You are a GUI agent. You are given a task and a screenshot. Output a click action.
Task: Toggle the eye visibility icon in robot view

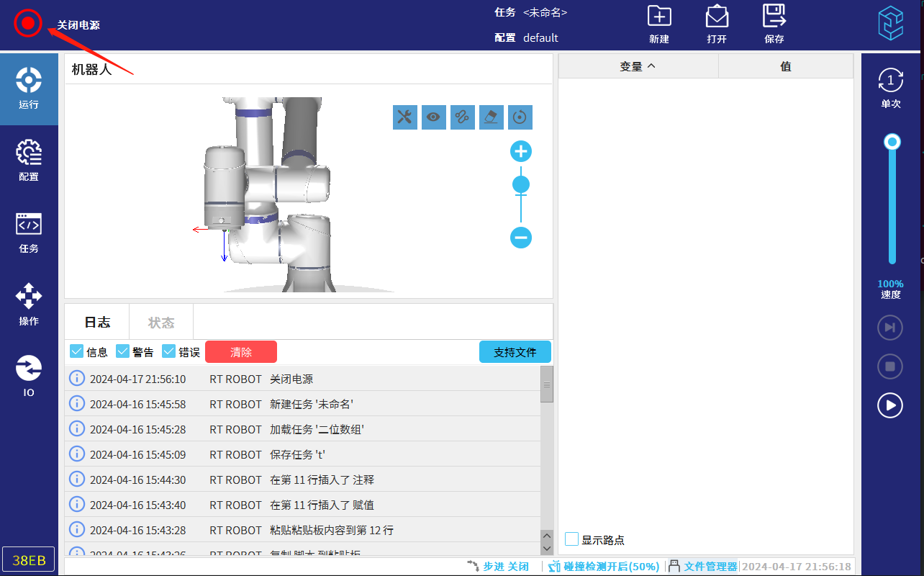pyautogui.click(x=434, y=117)
